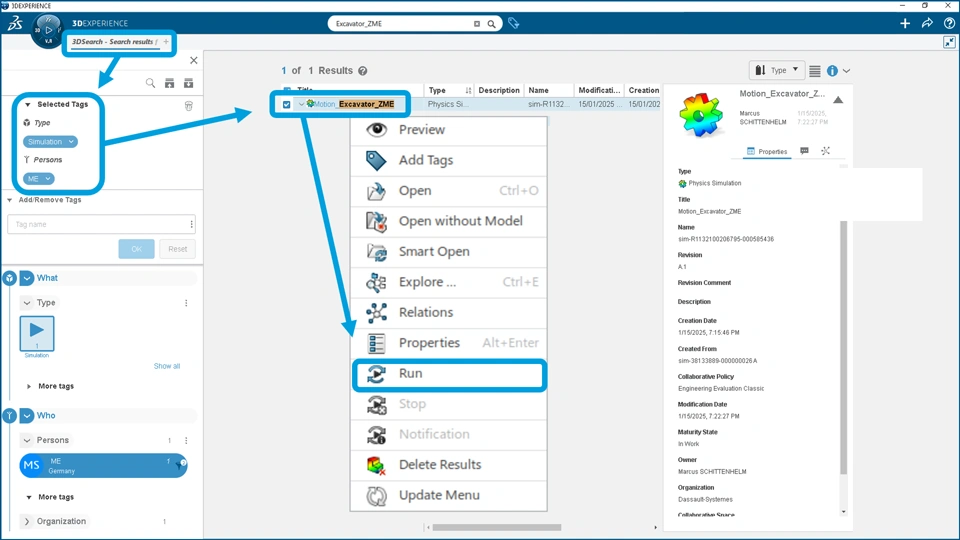
Task: Click the What filter circular icon
Action: pos(9,279)
